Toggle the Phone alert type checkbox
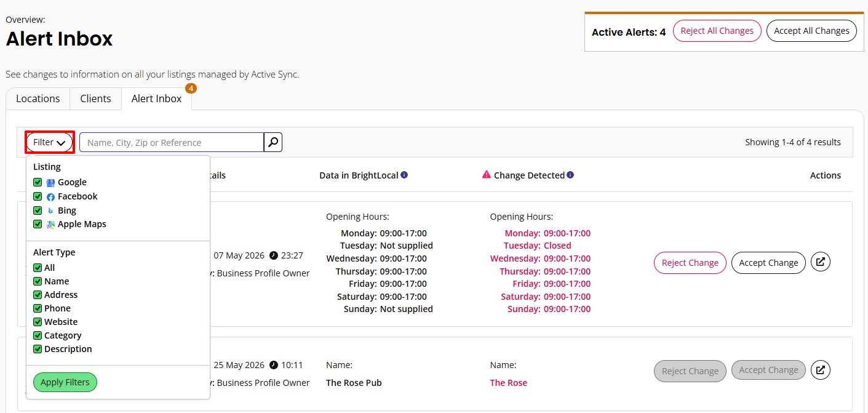This screenshot has width=868, height=413. (38, 308)
